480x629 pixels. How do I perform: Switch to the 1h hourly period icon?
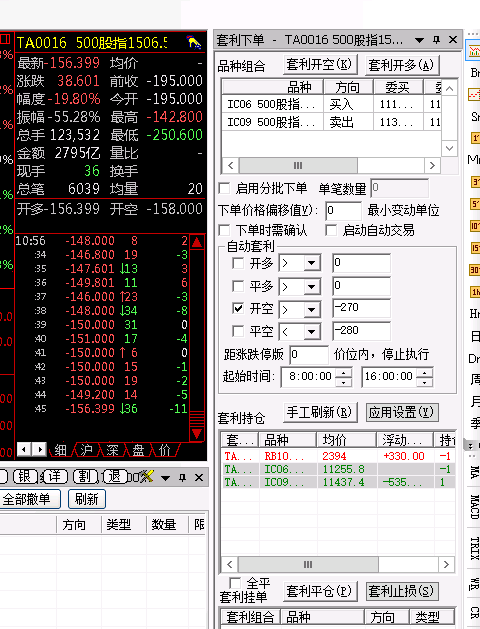475,292
